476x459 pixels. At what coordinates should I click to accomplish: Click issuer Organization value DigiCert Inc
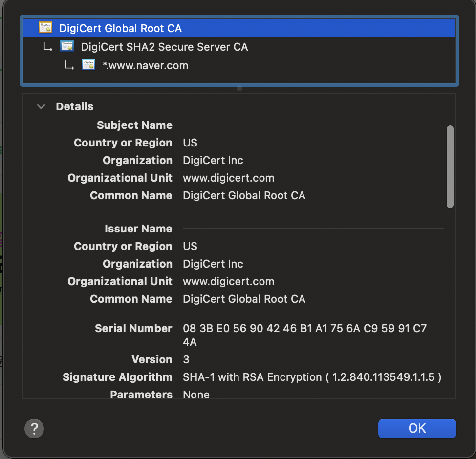[x=213, y=264]
